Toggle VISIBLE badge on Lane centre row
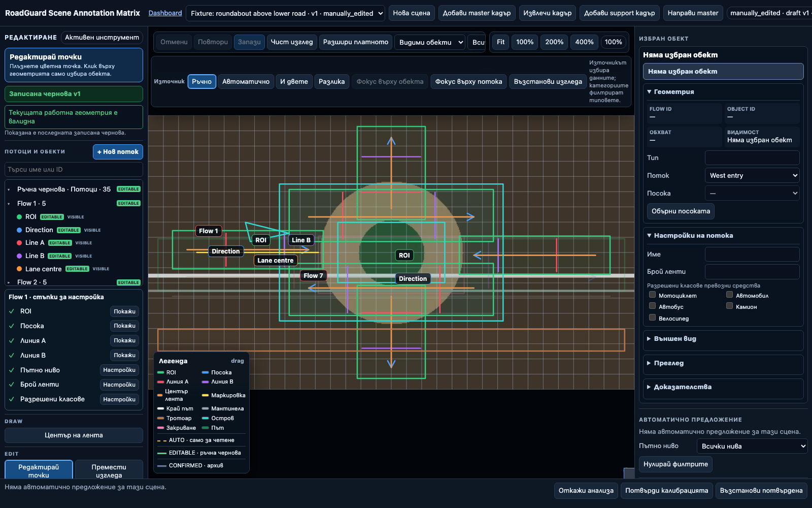This screenshot has width=812, height=508. [101, 269]
